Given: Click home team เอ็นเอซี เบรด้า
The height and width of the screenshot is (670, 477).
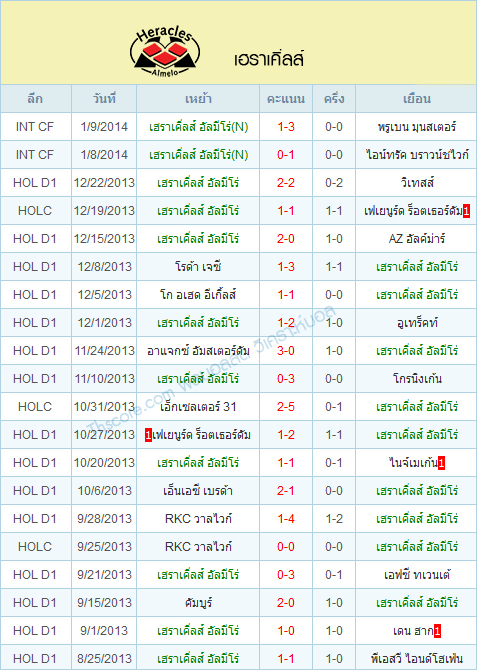Looking at the screenshot, I should 198,491.
